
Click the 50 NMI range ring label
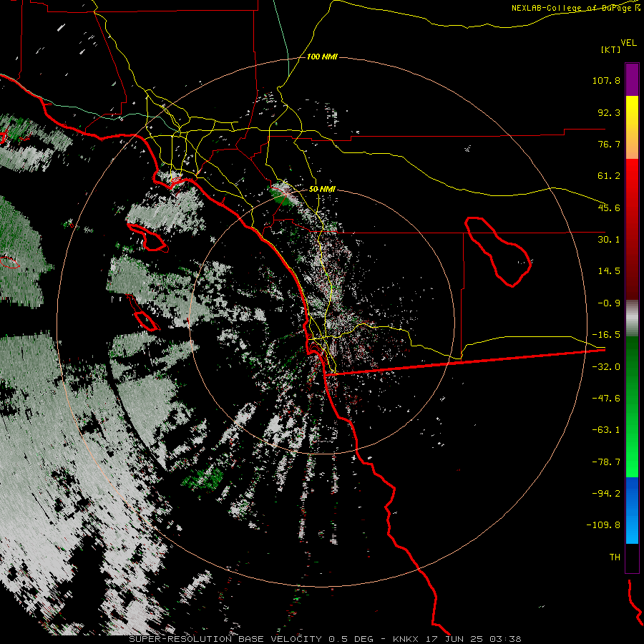tap(322, 190)
